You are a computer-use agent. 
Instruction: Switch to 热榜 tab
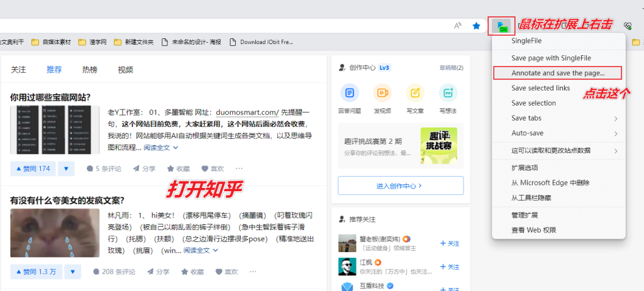[x=90, y=70]
